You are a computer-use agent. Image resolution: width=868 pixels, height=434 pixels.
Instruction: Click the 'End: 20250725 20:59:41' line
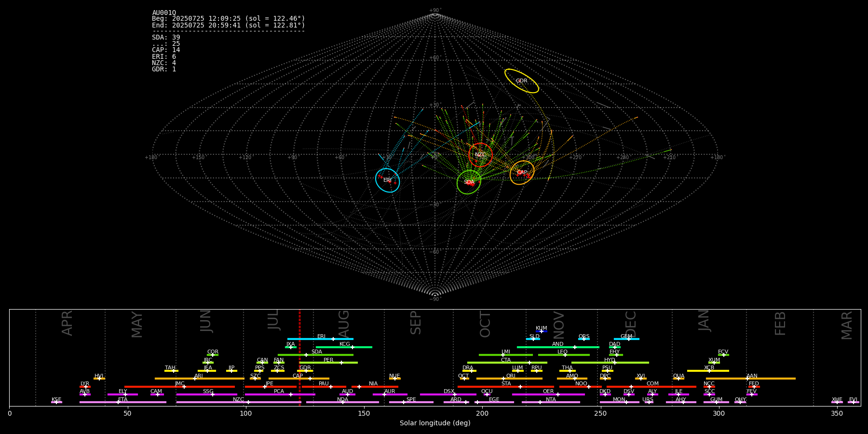(x=229, y=25)
